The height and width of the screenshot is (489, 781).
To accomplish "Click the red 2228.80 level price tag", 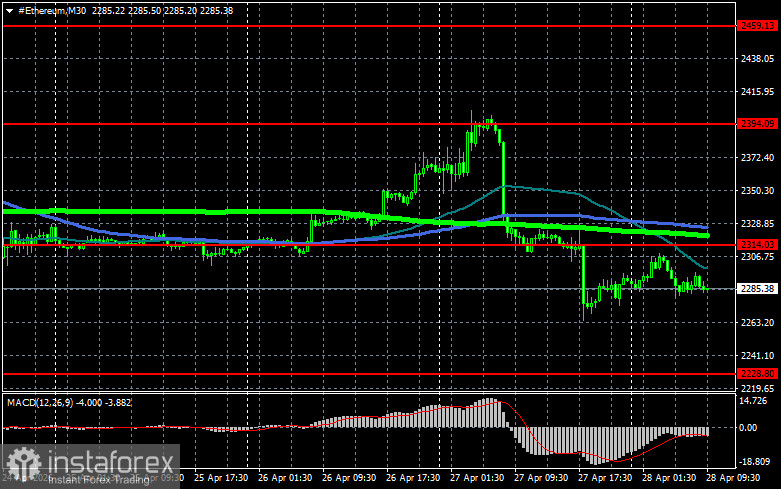I will tap(757, 373).
